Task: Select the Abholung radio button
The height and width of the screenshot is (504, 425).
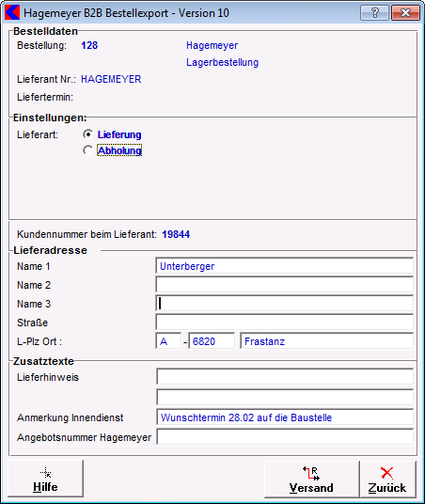Action: pos(87,150)
